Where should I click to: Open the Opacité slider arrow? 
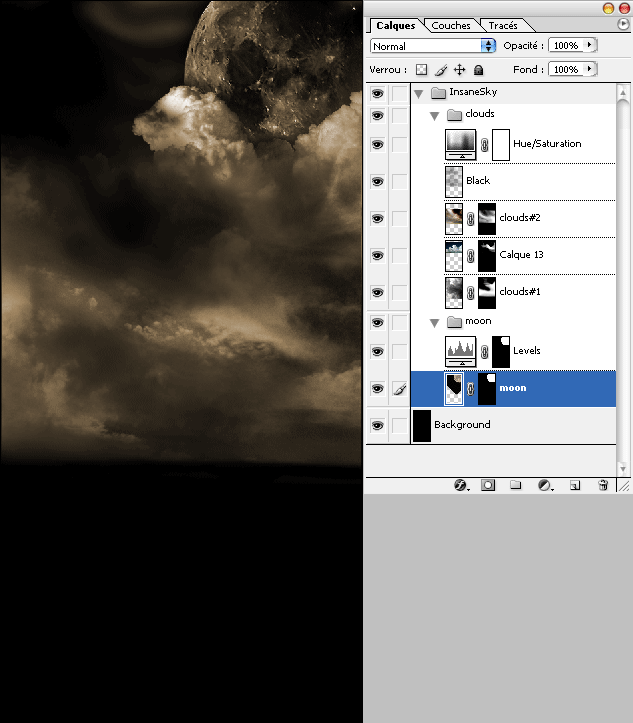coord(590,45)
